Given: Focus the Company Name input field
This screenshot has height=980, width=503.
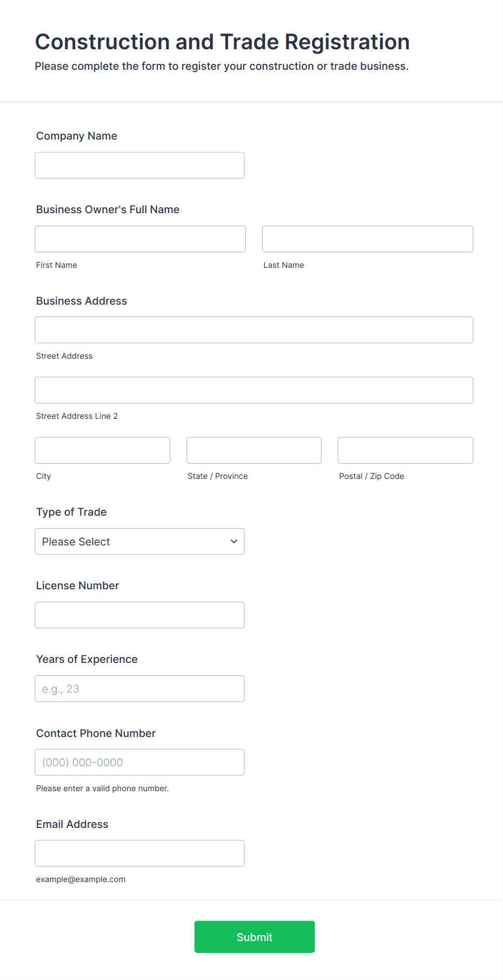Looking at the screenshot, I should pos(140,166).
